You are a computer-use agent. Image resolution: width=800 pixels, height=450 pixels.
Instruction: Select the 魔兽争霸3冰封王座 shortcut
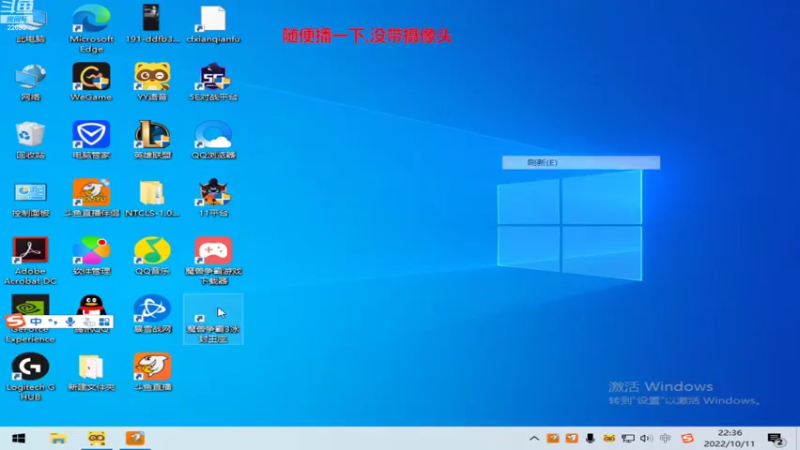(x=213, y=319)
